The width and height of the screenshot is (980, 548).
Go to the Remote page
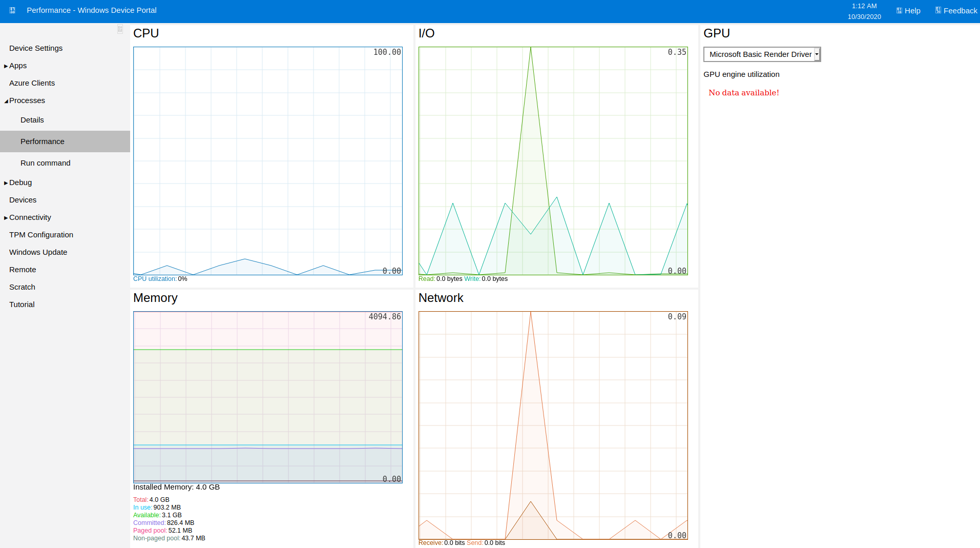23,270
